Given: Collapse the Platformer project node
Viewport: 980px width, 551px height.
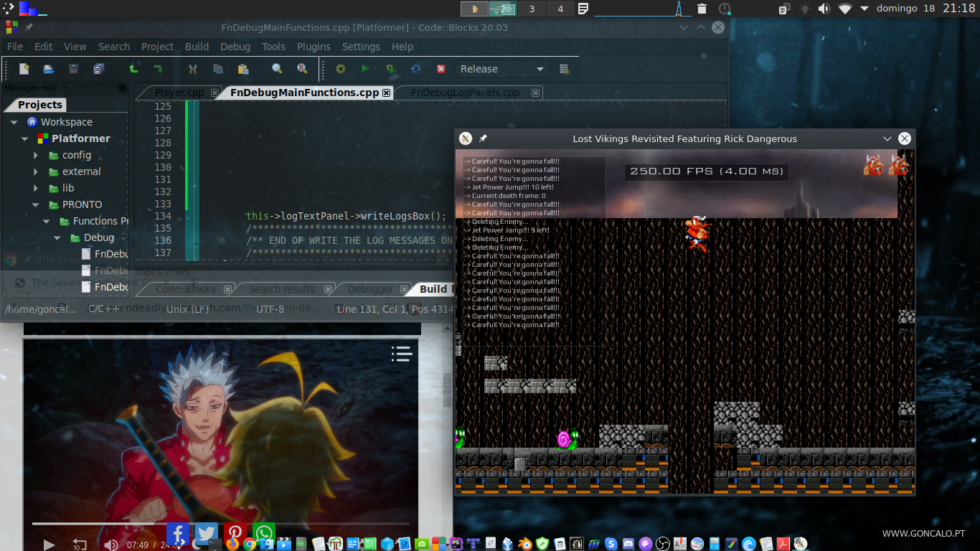Looking at the screenshot, I should tap(25, 138).
